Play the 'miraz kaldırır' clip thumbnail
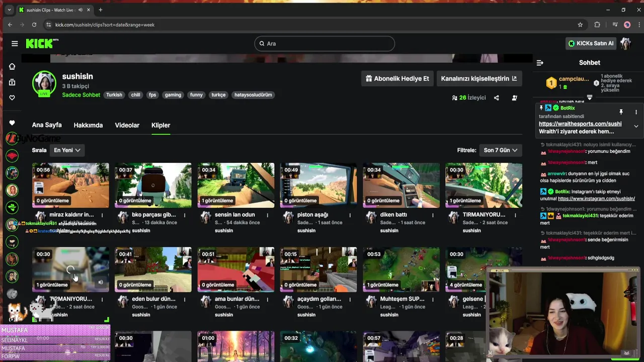 [x=70, y=185]
